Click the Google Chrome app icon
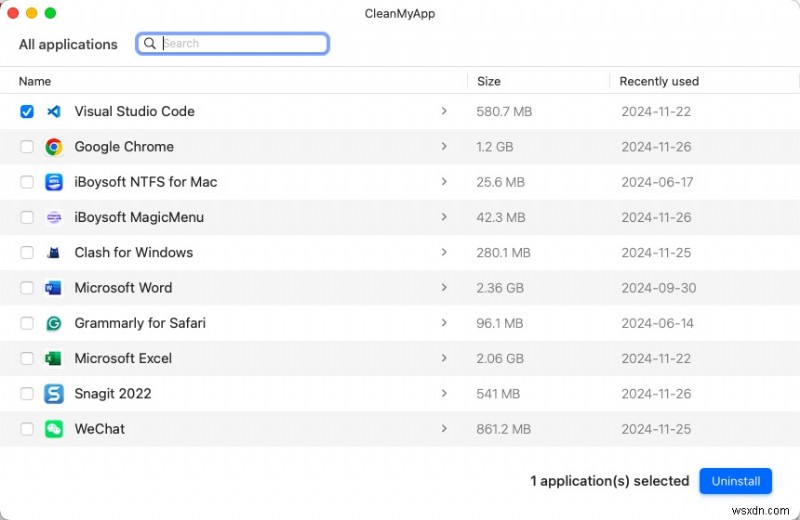 [54, 147]
